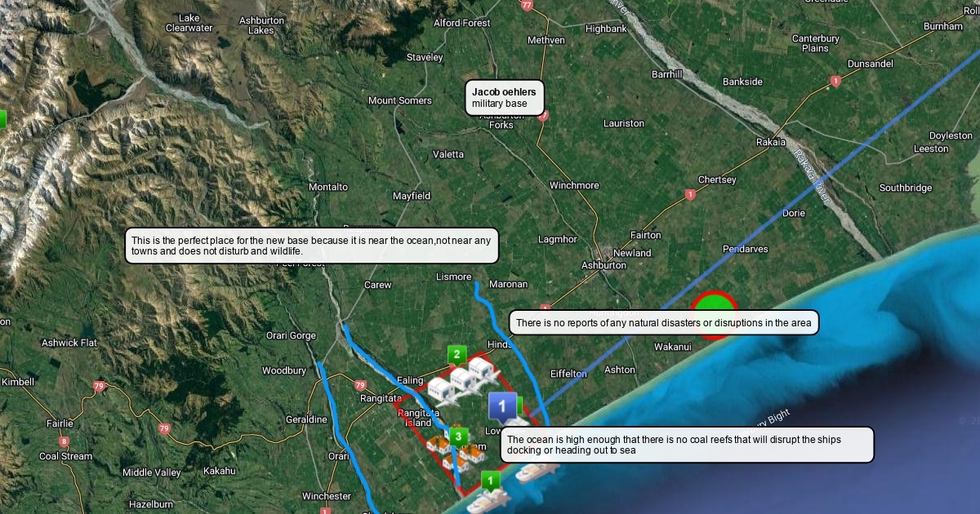The height and width of the screenshot is (514, 980).
Task: Click the 'perfect place for the new base' note
Action: coord(311,246)
